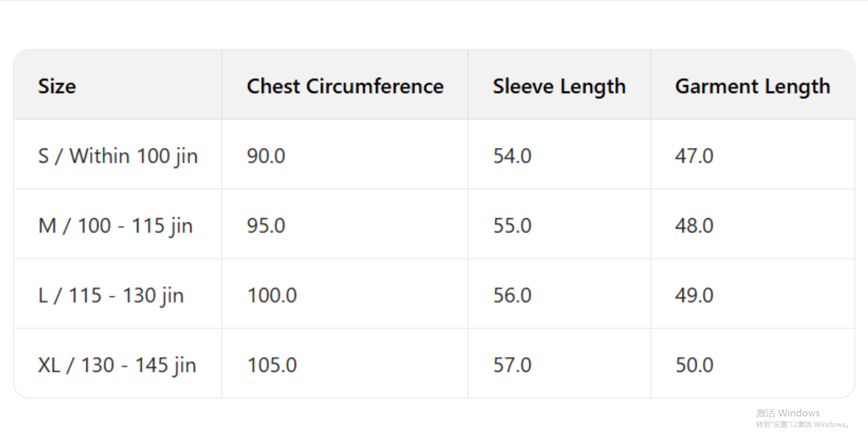
Task: Select the M / 100 - 115 jin cell
Action: [x=115, y=226]
